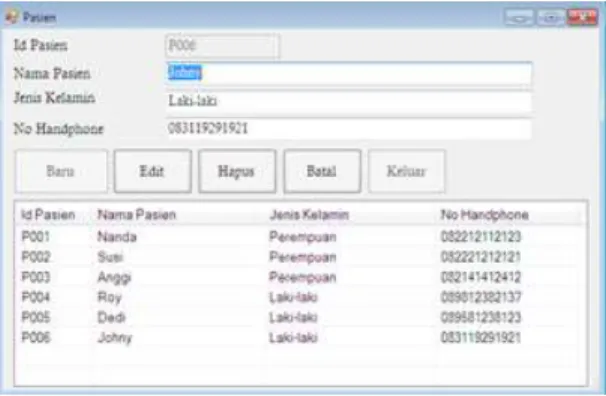Maximize the Pasien window
Screen dimensions: 606x396
coord(550,17)
